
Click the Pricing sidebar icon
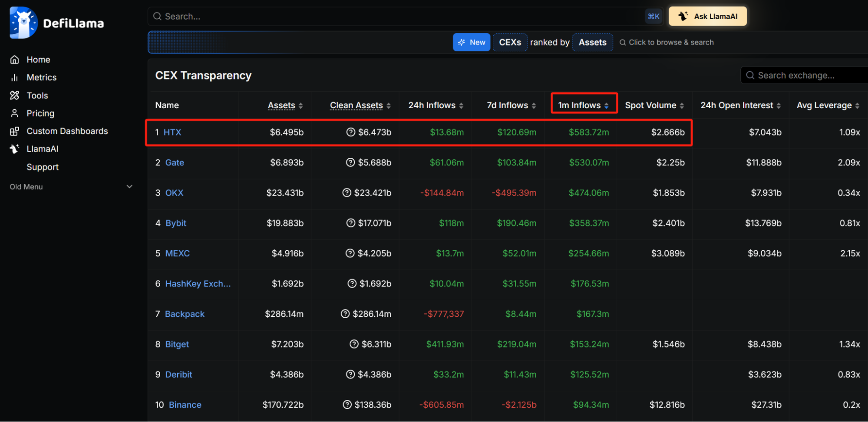click(14, 113)
